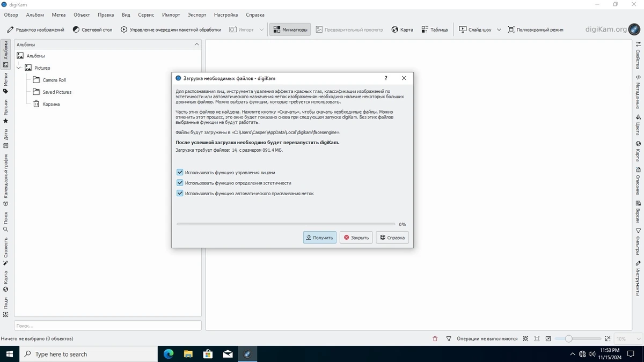
Task: Click the taskbar search box
Action: click(89, 354)
